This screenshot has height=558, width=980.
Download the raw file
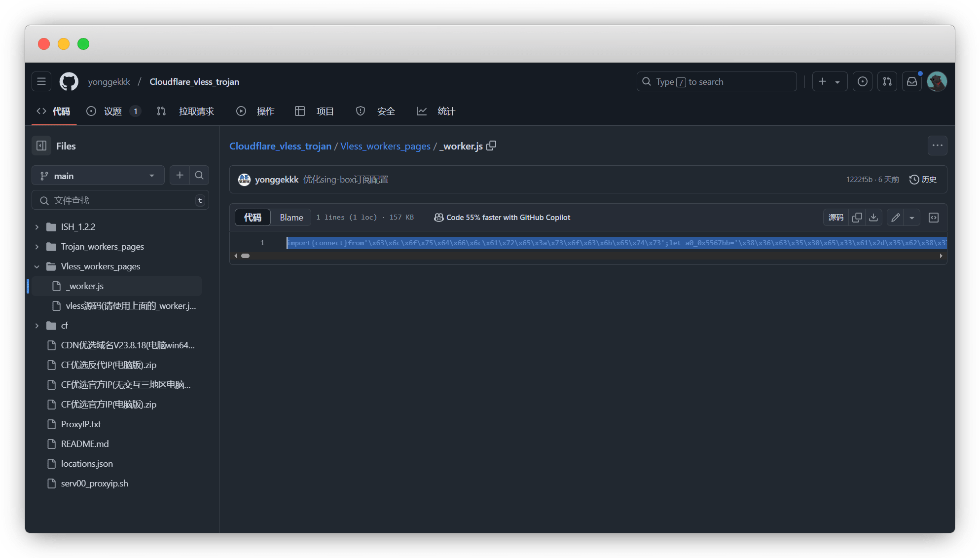point(873,218)
